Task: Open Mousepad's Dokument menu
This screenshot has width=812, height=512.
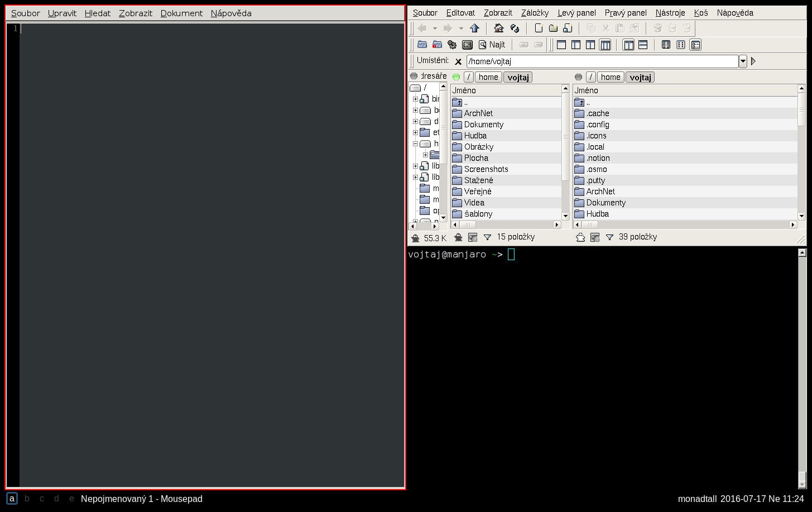Action: [x=181, y=13]
